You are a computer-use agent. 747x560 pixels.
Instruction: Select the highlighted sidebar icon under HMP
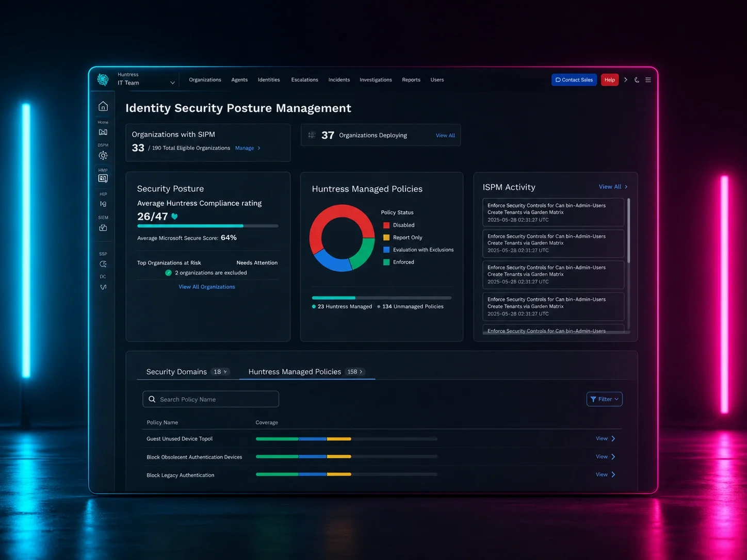point(103,178)
